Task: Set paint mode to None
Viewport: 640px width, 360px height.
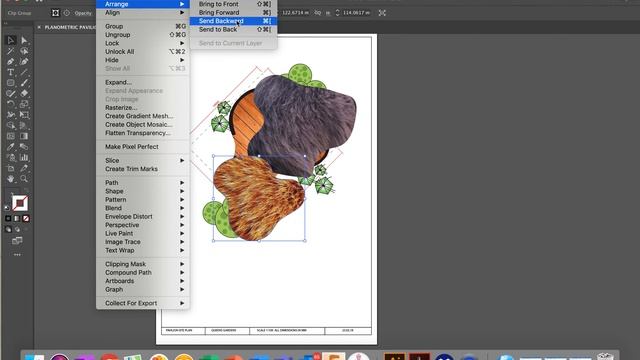Action: tap(26, 218)
